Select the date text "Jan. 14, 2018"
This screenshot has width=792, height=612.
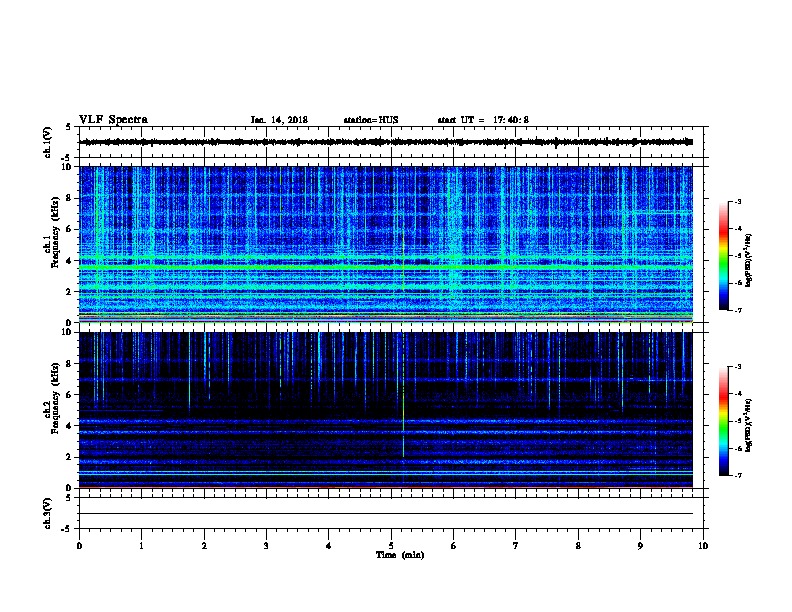point(279,120)
